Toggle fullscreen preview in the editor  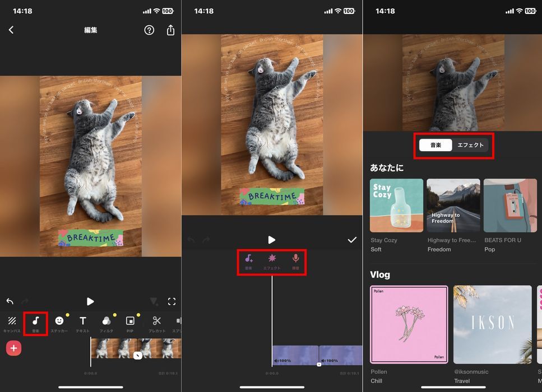[x=172, y=301]
